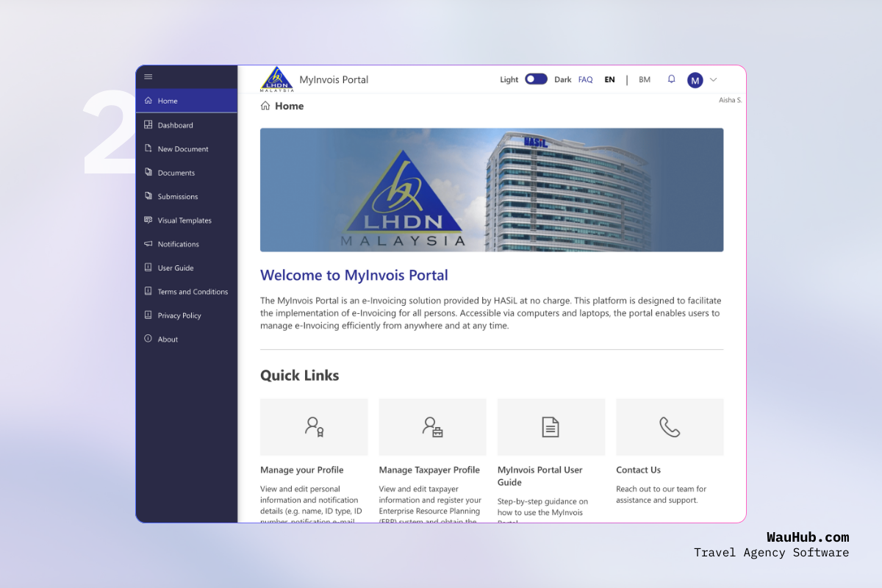Click the User Guide document icon tile
882x588 pixels.
point(551,427)
